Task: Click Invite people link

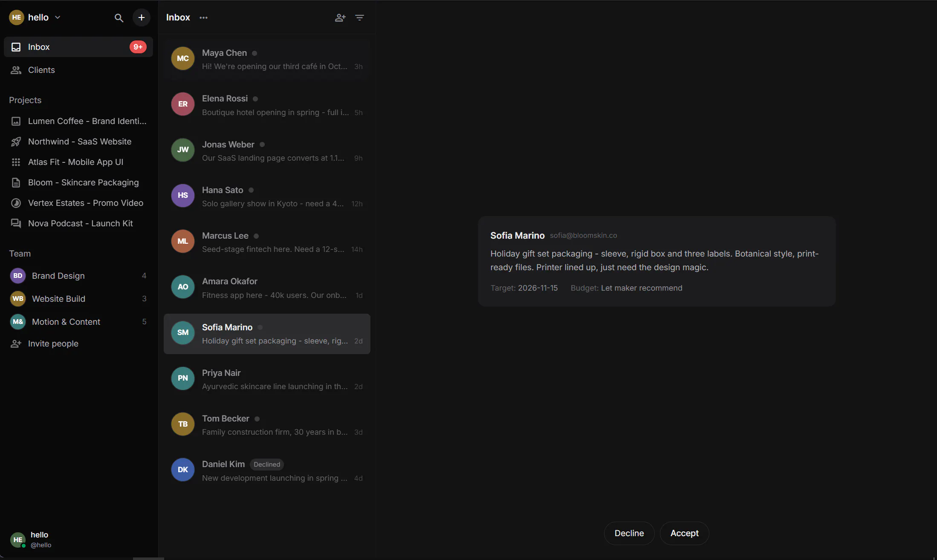Action: (53, 344)
